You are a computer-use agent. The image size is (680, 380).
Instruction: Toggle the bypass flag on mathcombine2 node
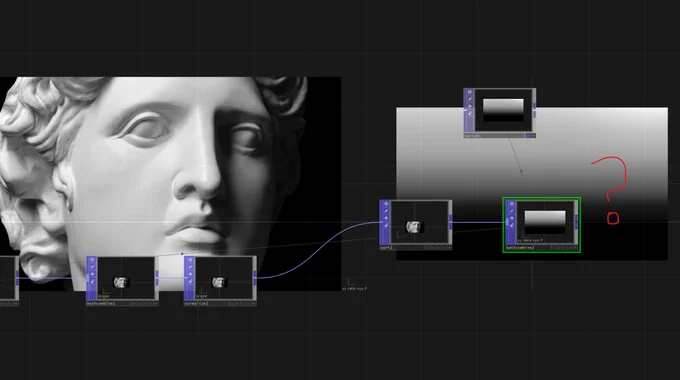pos(511,218)
